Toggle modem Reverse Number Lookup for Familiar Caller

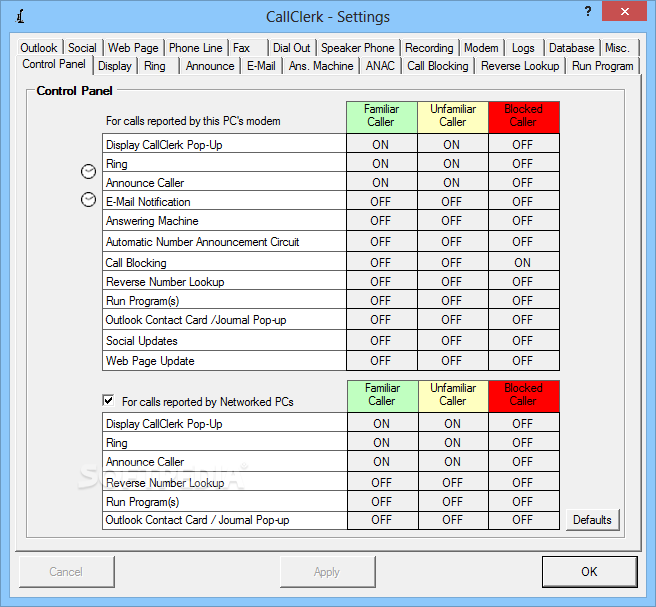pos(382,282)
